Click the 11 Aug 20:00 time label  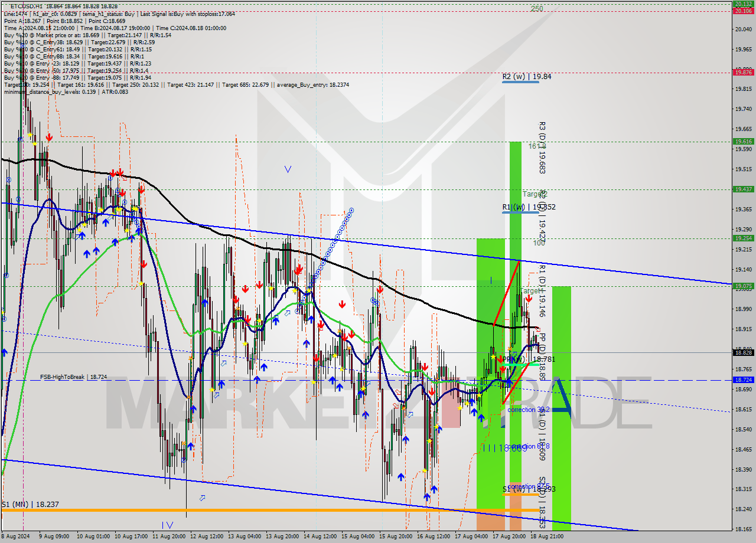click(168, 537)
